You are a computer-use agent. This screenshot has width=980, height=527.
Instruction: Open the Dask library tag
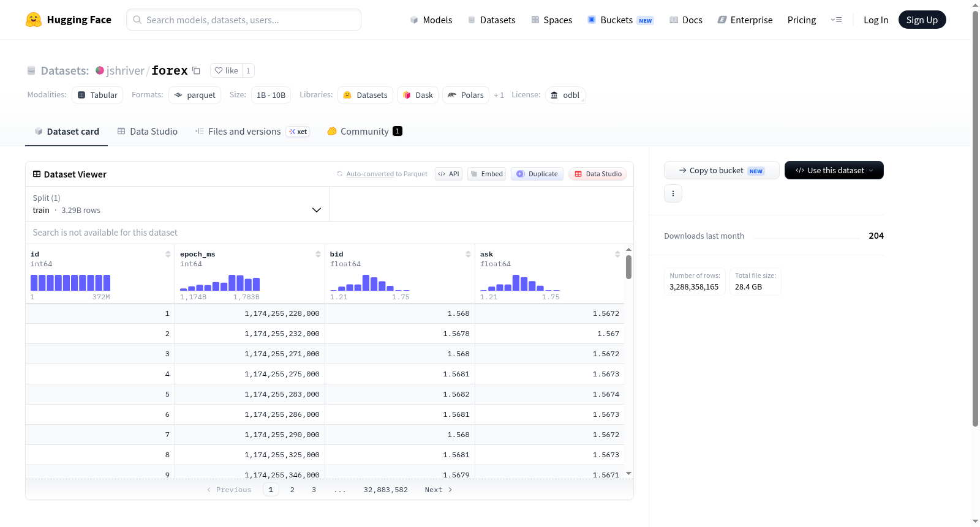[418, 95]
